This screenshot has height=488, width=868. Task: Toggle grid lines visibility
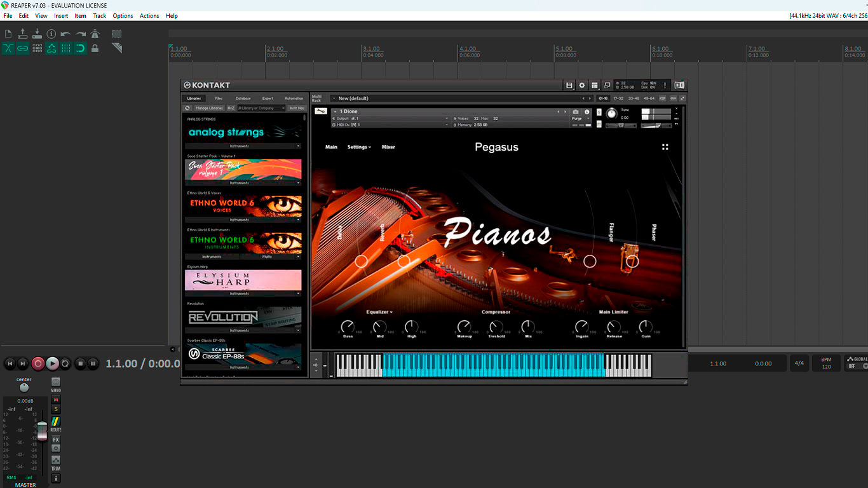66,48
